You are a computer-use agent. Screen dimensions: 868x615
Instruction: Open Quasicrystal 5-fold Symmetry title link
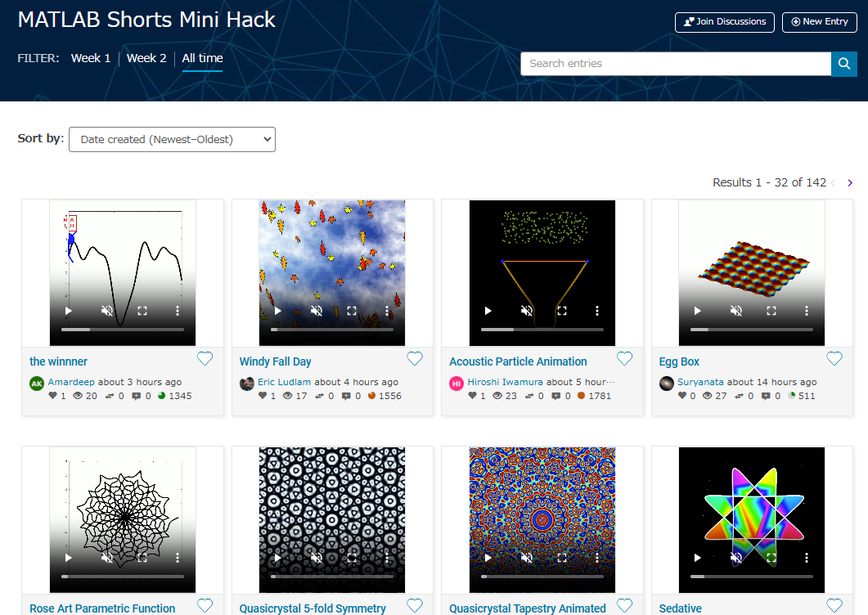click(313, 608)
